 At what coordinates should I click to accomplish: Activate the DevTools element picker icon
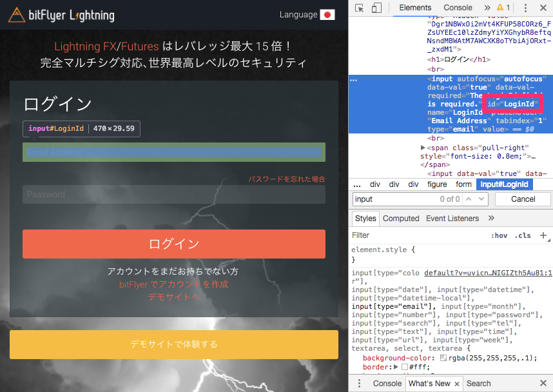pos(360,8)
